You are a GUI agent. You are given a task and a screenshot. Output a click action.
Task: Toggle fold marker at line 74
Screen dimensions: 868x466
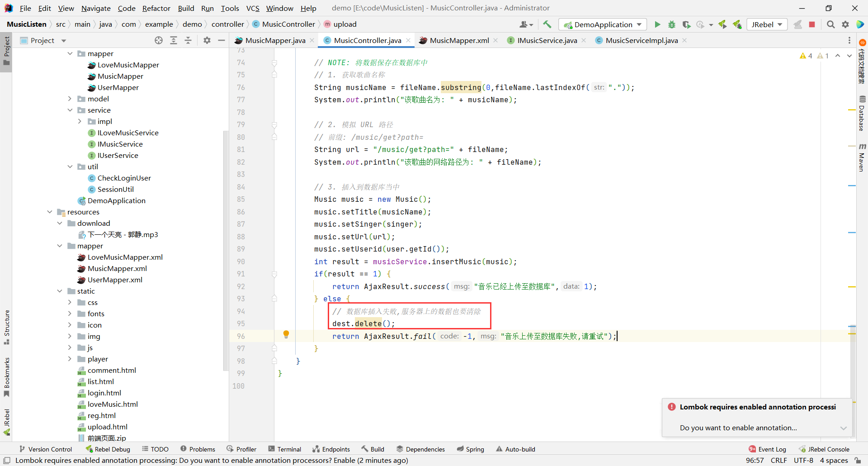tap(274, 62)
